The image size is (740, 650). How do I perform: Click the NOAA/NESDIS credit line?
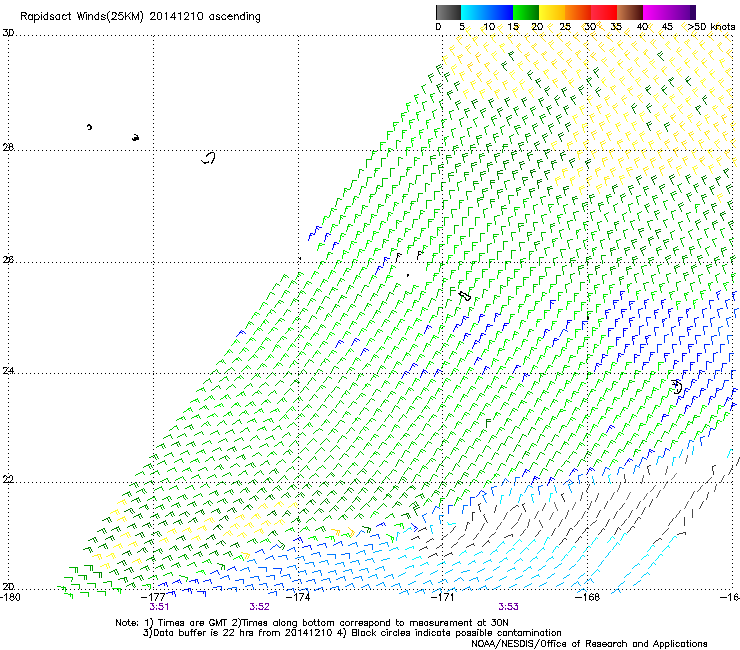pyautogui.click(x=589, y=644)
